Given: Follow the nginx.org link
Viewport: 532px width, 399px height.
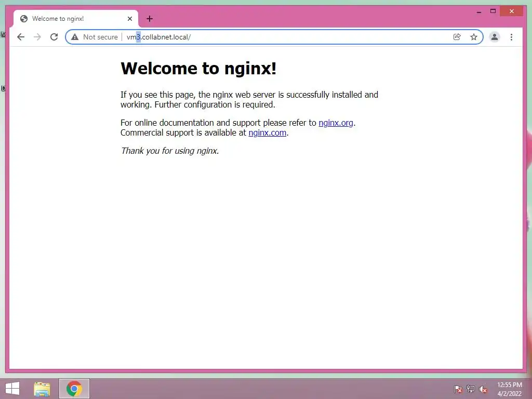Looking at the screenshot, I should [336, 123].
